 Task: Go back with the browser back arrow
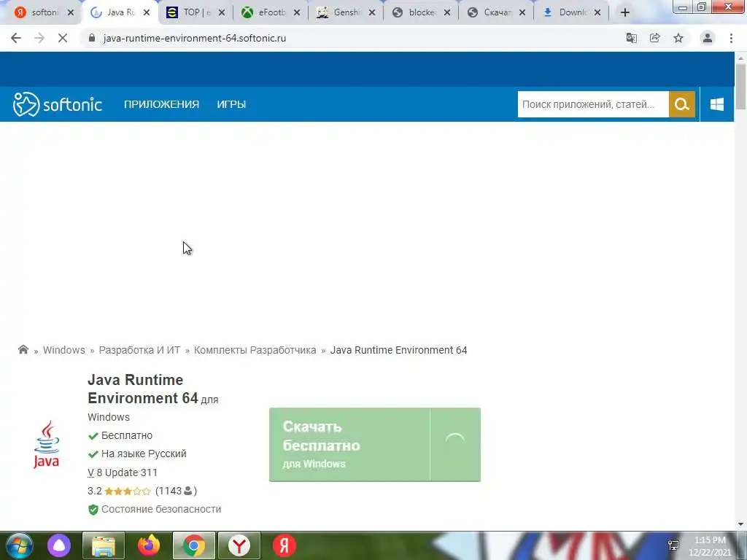pos(16,38)
